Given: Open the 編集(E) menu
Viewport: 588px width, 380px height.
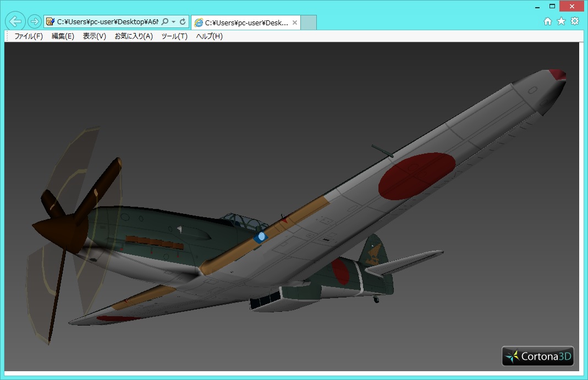Looking at the screenshot, I should (63, 36).
